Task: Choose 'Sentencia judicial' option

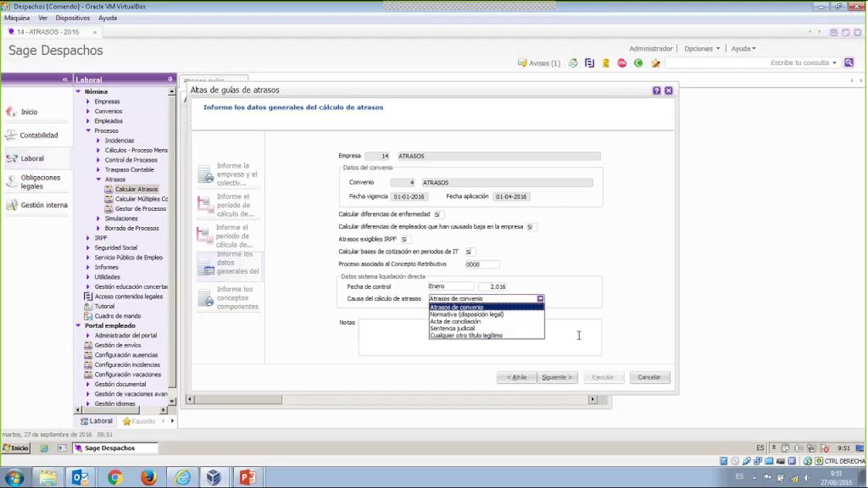Action: (x=486, y=329)
